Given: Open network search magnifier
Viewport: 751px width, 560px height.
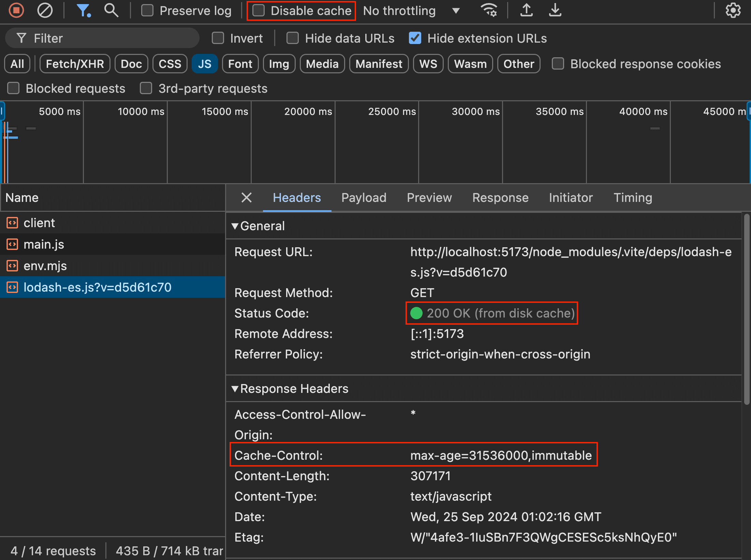Looking at the screenshot, I should tap(111, 11).
